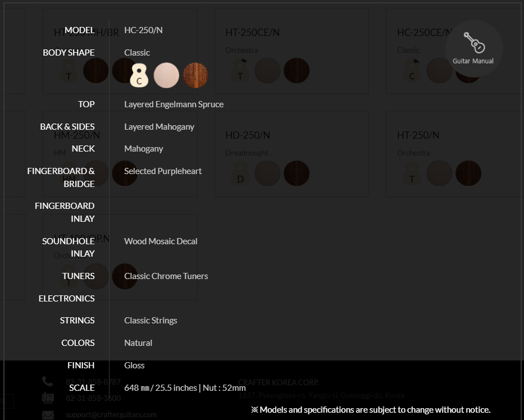This screenshot has height=420, width=524.
Task: Select the light spruce top wood swatch
Action: 166,75
